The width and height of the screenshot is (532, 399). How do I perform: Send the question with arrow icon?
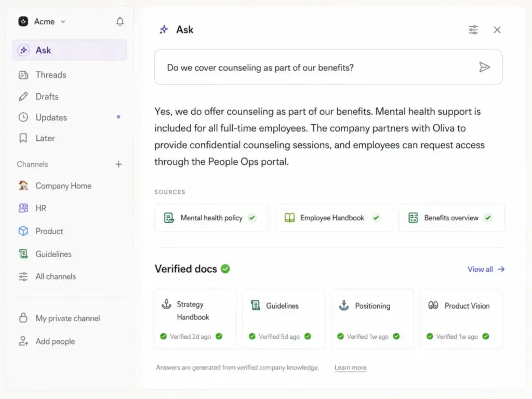pyautogui.click(x=485, y=67)
